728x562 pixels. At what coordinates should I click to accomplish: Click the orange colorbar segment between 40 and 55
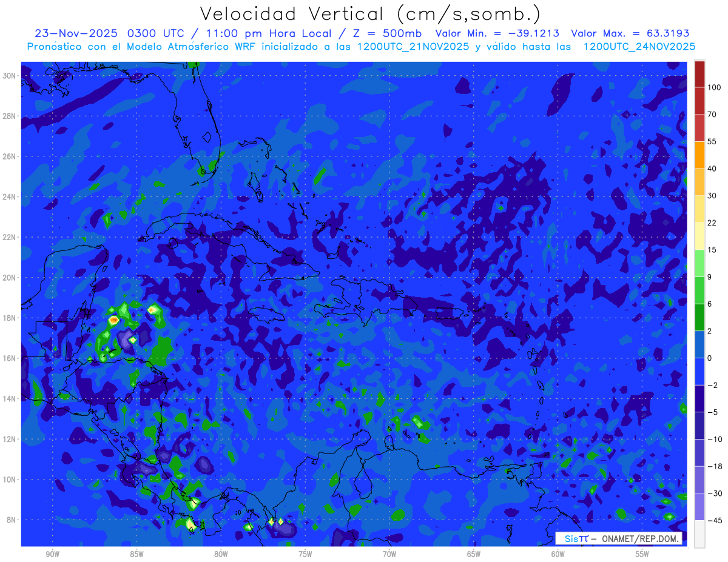pyautogui.click(x=699, y=155)
